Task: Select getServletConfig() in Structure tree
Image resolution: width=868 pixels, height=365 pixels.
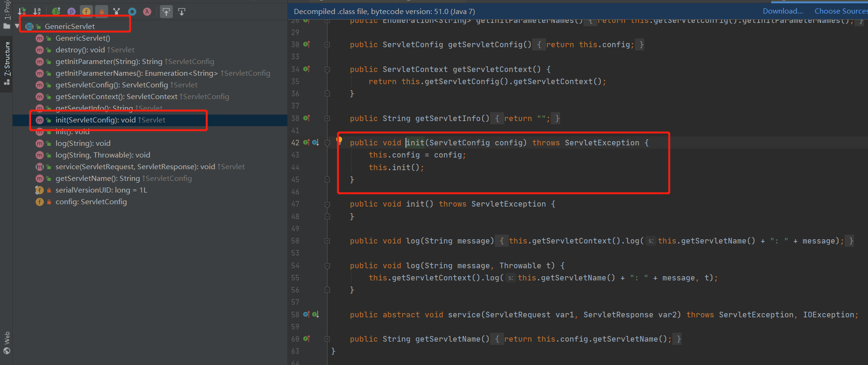Action: (126, 85)
